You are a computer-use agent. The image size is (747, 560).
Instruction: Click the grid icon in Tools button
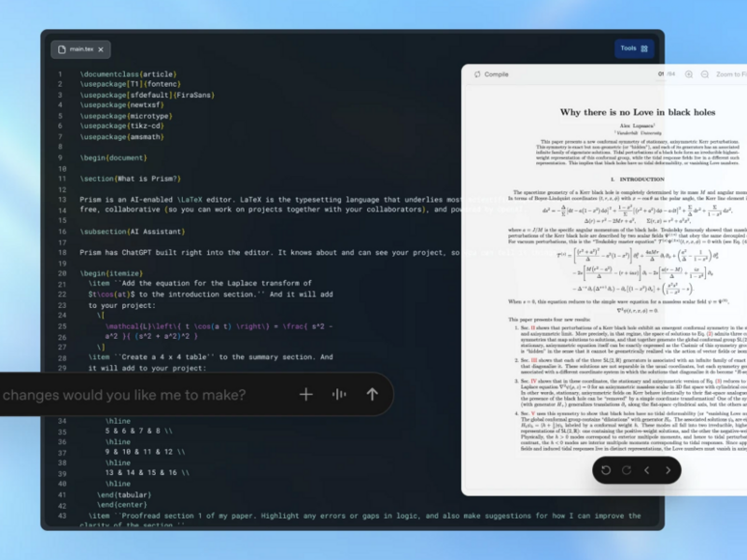point(644,49)
